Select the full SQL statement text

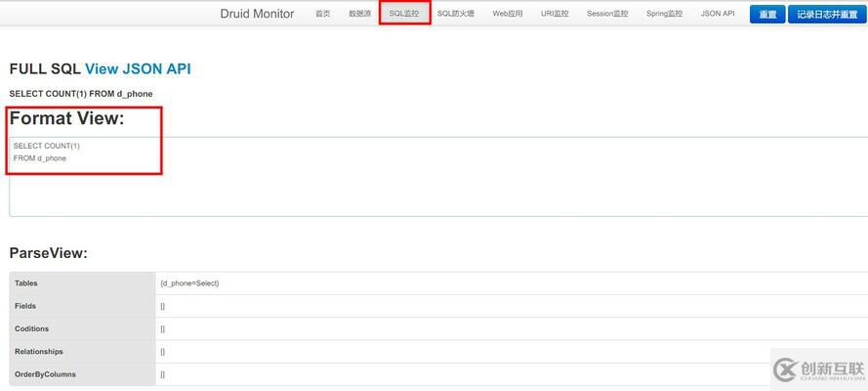click(x=81, y=94)
